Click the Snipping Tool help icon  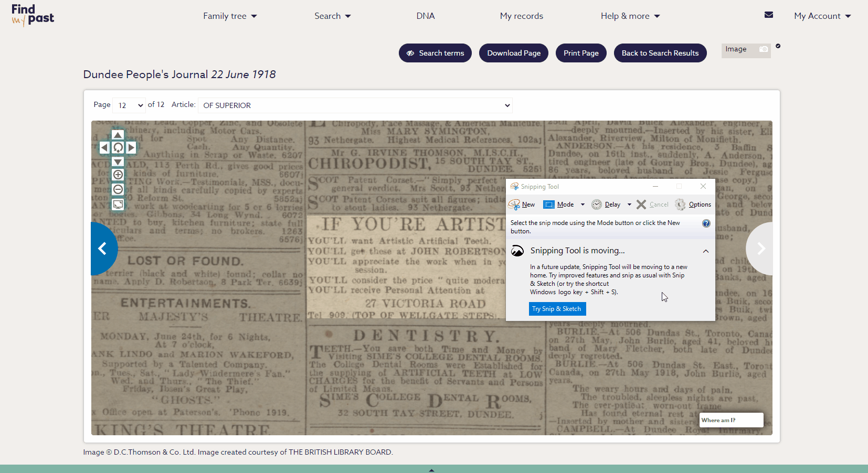pos(706,223)
